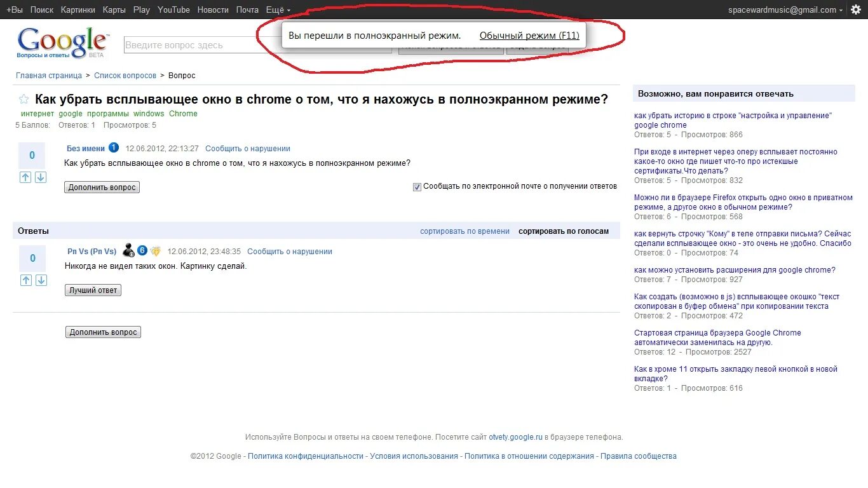Click the Chrome tag

click(x=183, y=114)
